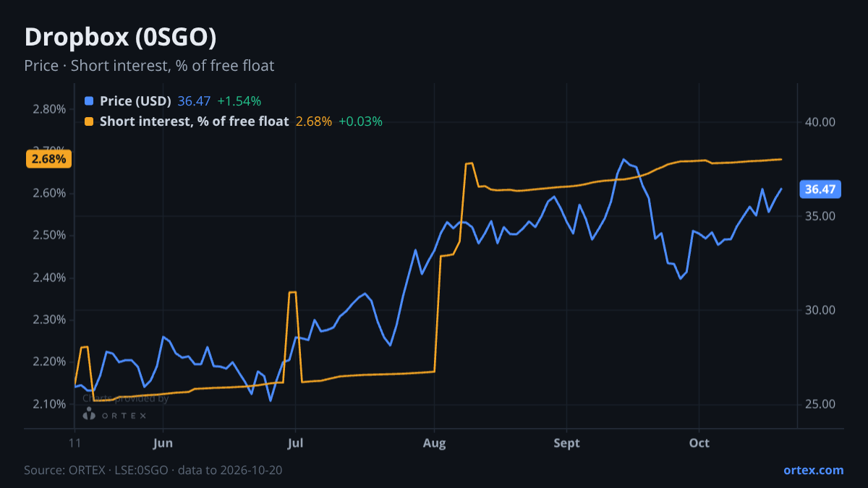The height and width of the screenshot is (488, 868).
Task: Click the 2.80% left axis label
Action: point(49,109)
